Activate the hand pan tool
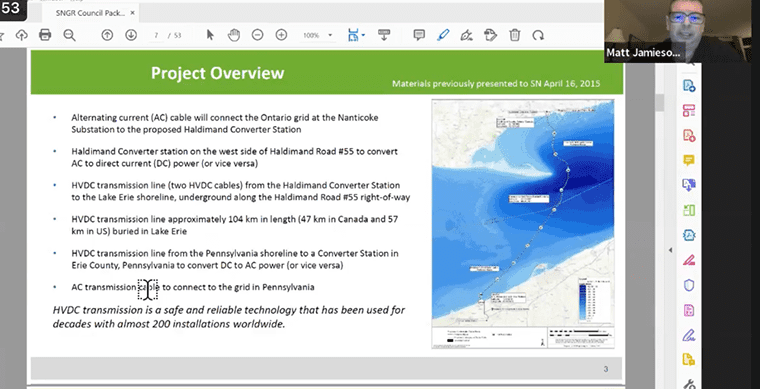The image size is (760, 389). 234,35
